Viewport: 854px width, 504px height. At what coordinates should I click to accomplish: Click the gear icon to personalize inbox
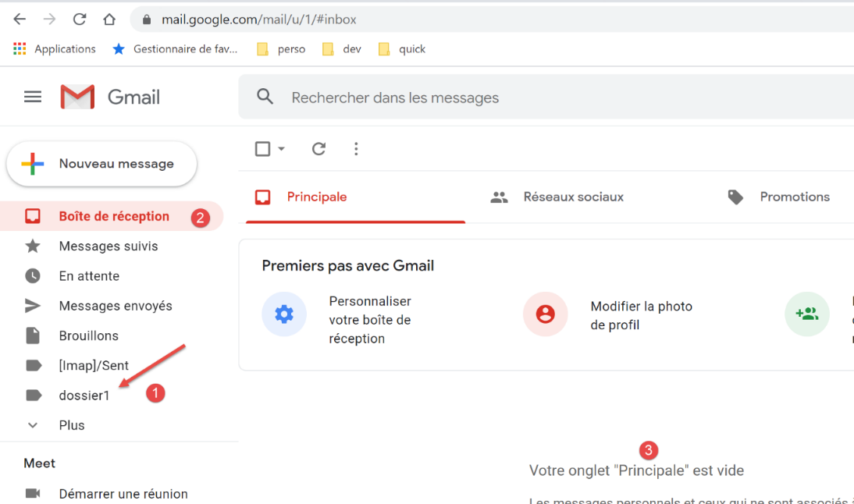284,314
